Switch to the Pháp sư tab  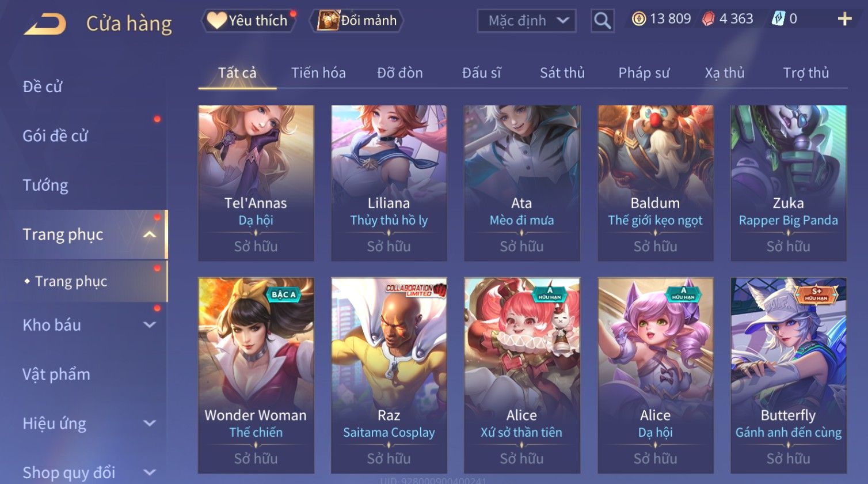coord(644,73)
